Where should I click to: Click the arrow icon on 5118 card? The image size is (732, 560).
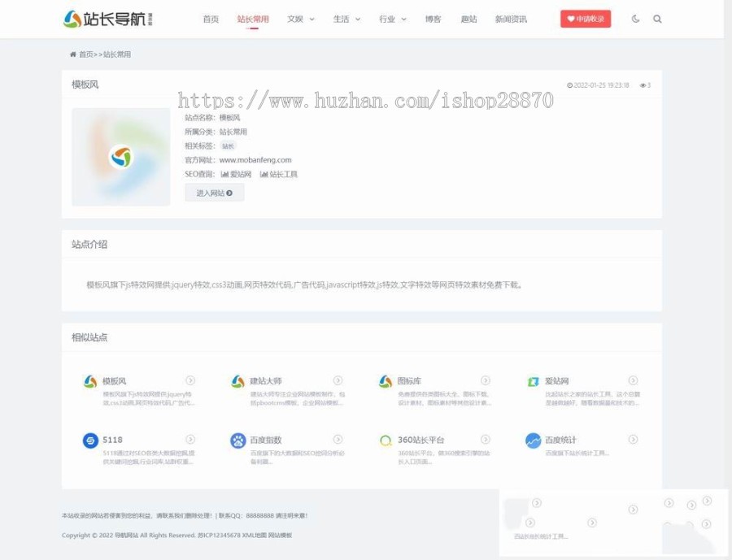click(x=190, y=439)
